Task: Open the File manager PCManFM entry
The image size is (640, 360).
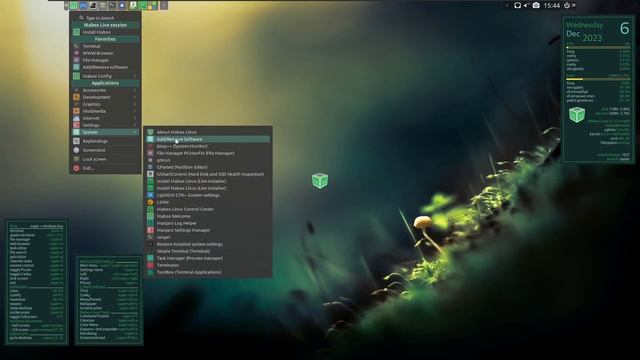Action: coord(208,153)
